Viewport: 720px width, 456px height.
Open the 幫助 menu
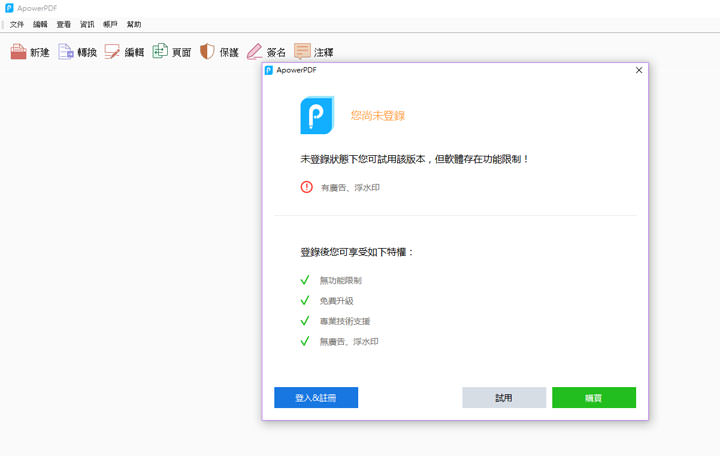point(134,24)
